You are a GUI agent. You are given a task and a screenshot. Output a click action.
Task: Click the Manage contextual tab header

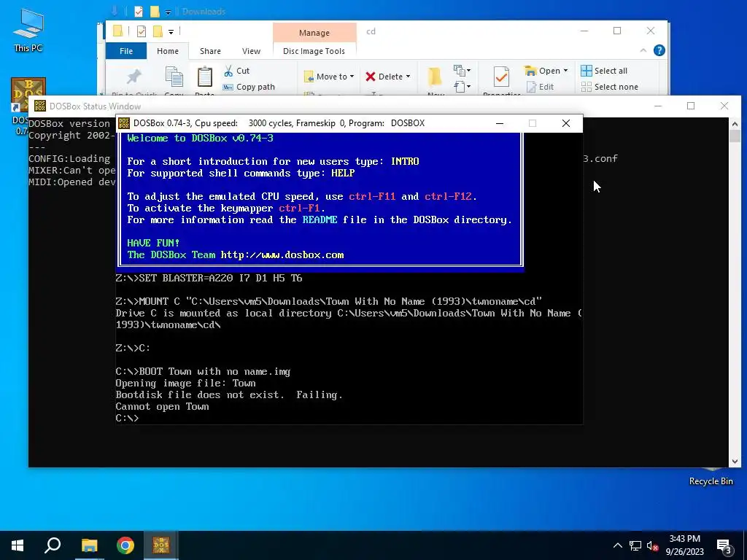point(314,32)
